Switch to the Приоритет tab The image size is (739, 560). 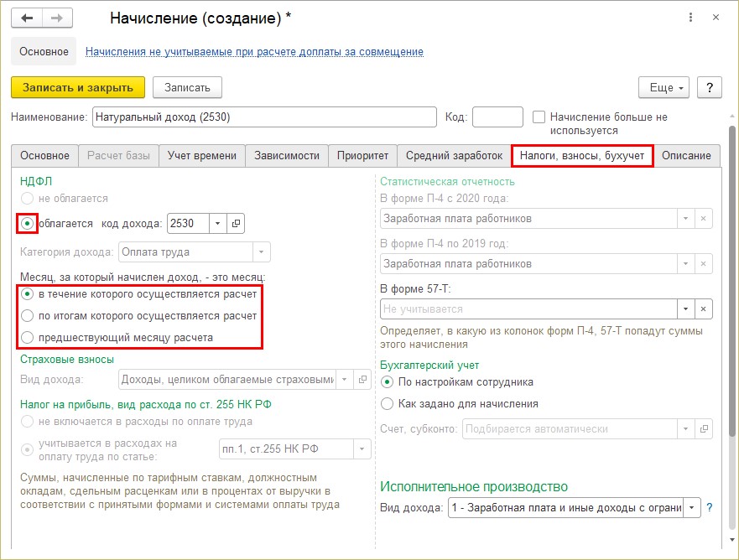pyautogui.click(x=363, y=156)
